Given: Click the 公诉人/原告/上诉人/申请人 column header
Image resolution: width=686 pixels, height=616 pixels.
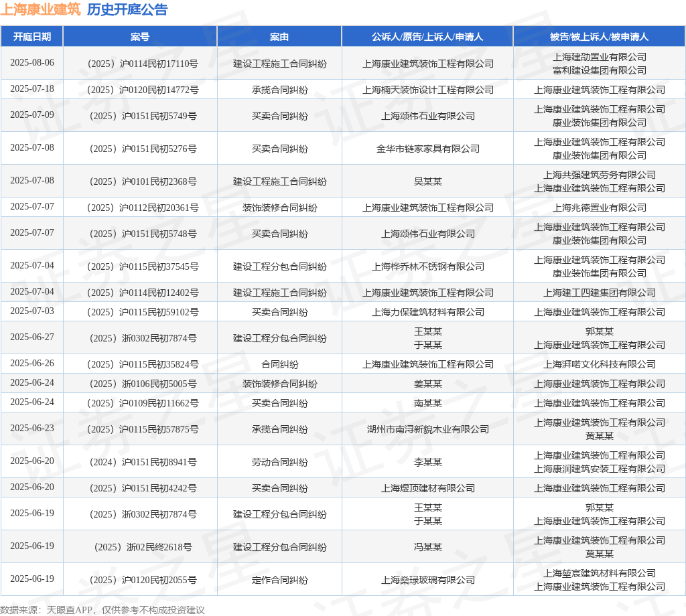Looking at the screenshot, I should (x=427, y=37).
